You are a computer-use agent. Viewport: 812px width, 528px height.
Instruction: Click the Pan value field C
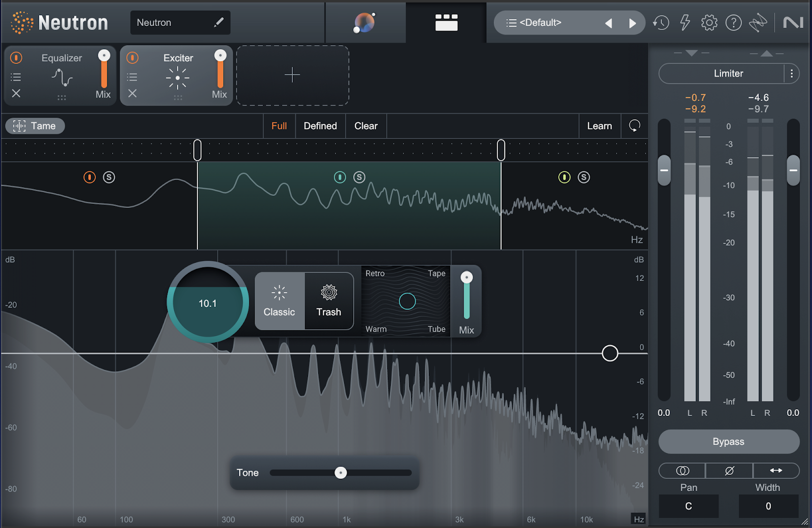point(689,506)
